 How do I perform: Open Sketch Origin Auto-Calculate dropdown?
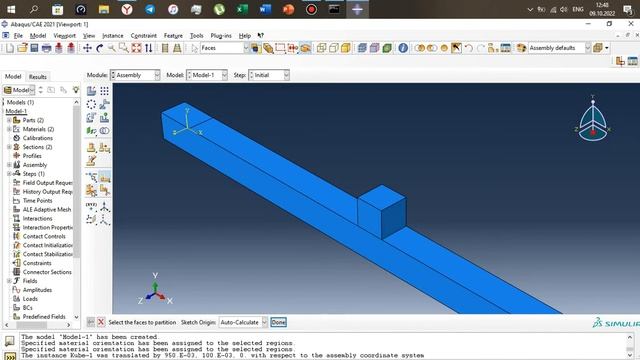243,322
